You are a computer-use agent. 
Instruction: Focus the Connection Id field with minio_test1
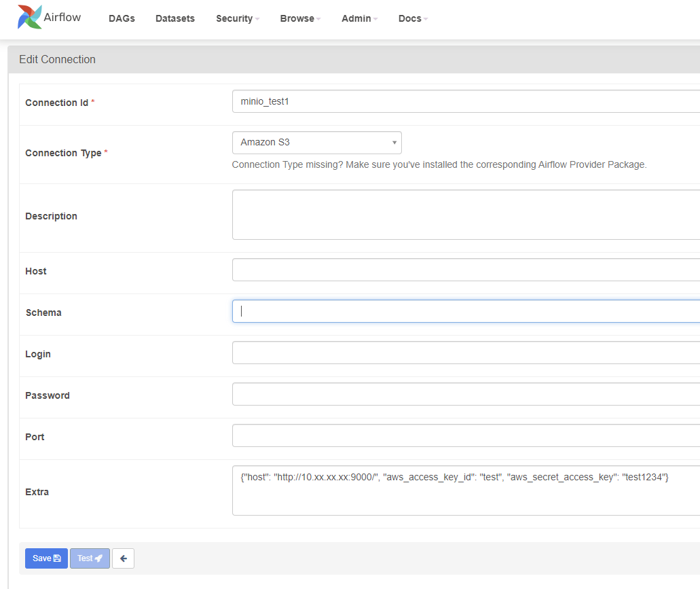click(466, 101)
